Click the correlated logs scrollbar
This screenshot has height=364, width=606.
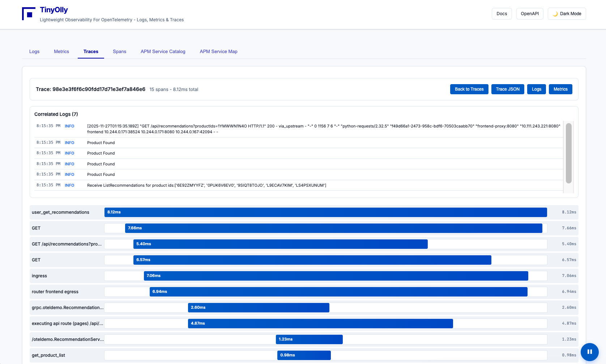tap(568, 153)
